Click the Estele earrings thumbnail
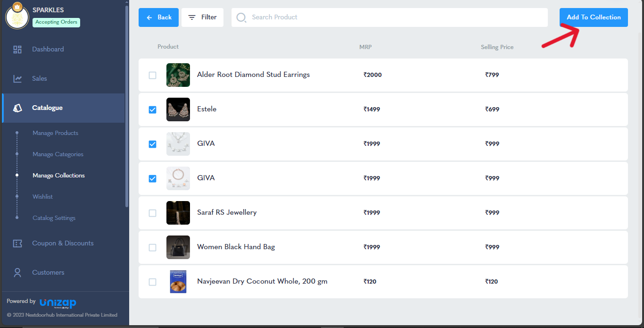Viewport: 644px width, 328px height. tap(178, 109)
